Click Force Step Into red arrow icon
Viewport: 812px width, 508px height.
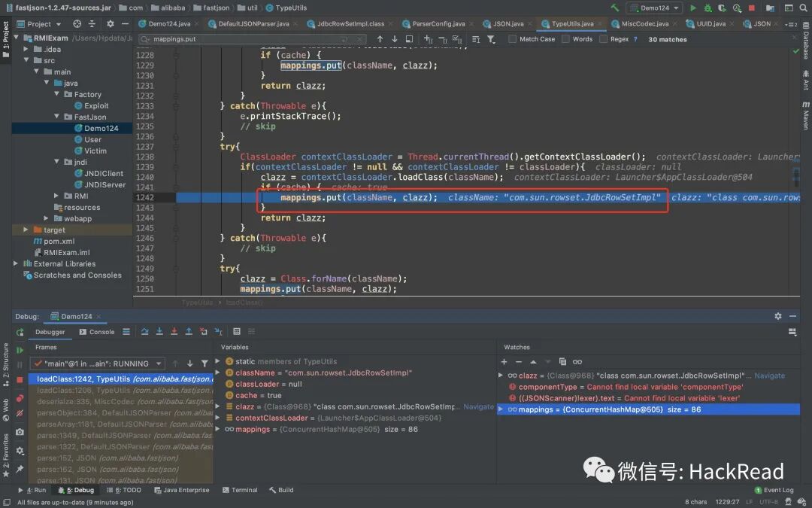(x=174, y=332)
